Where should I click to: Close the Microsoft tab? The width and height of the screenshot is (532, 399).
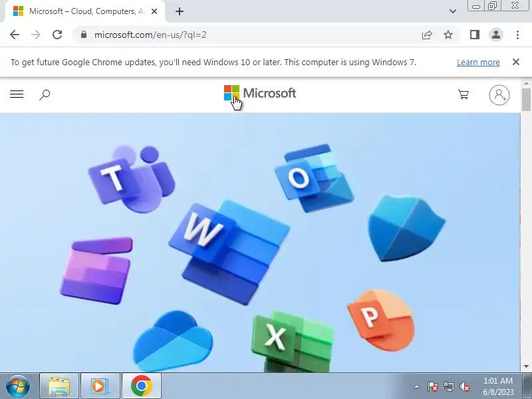pos(154,11)
